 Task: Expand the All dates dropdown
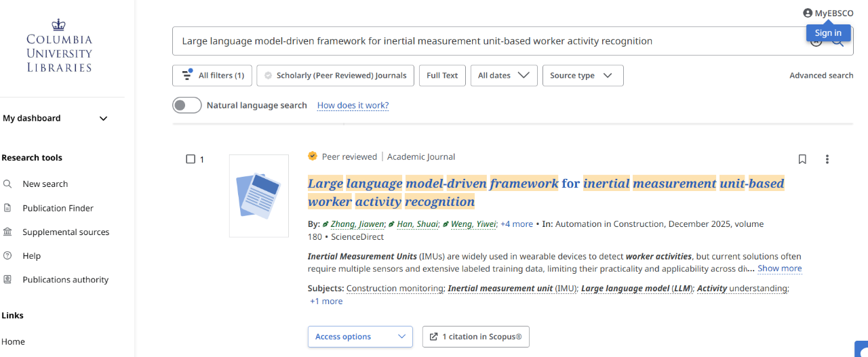(503, 76)
